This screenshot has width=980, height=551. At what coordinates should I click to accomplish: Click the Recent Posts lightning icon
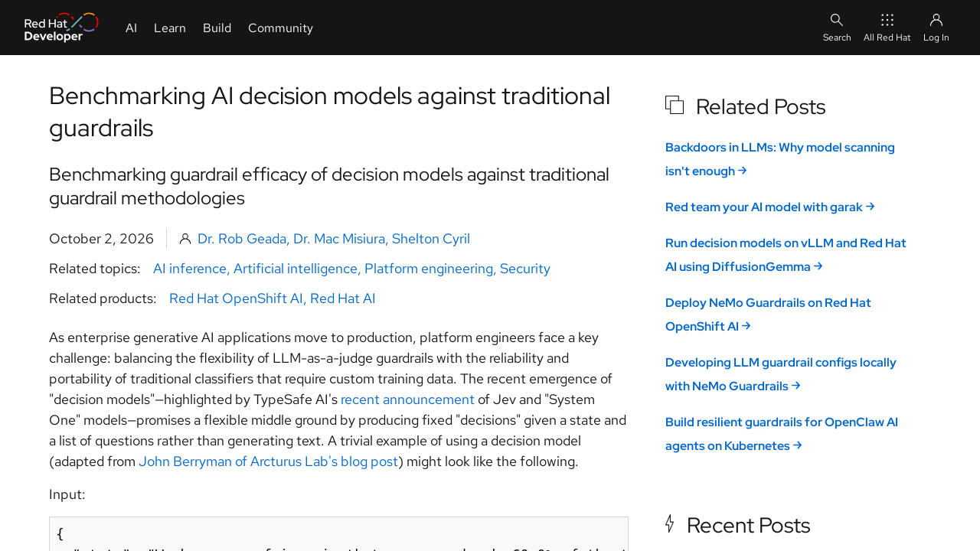click(x=670, y=523)
